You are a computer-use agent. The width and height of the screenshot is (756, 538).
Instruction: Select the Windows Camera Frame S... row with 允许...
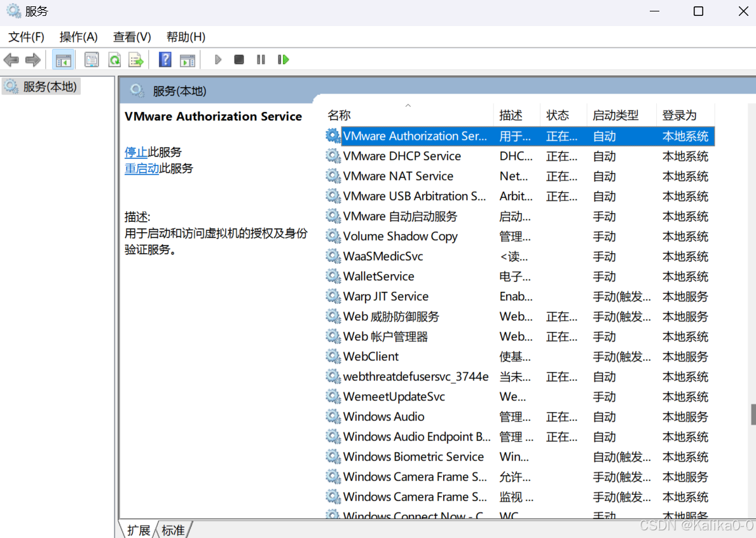(x=519, y=477)
